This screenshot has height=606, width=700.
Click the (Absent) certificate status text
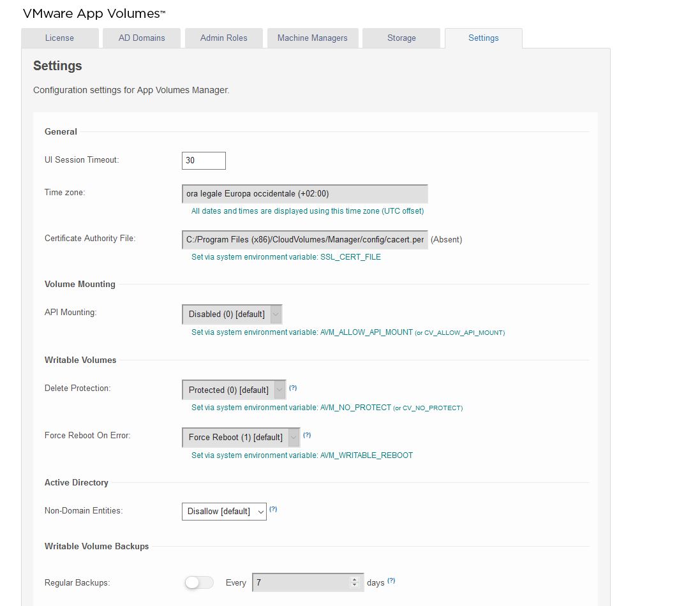pyautogui.click(x=447, y=240)
